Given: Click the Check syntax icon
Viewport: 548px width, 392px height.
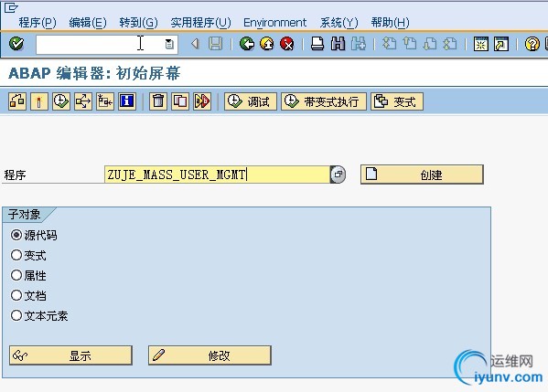Looking at the screenshot, I should coord(17,101).
